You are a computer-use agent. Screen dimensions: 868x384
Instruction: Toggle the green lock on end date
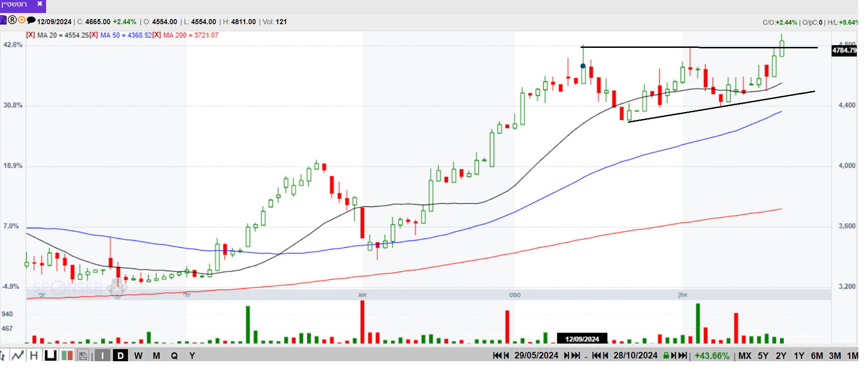(x=666, y=356)
